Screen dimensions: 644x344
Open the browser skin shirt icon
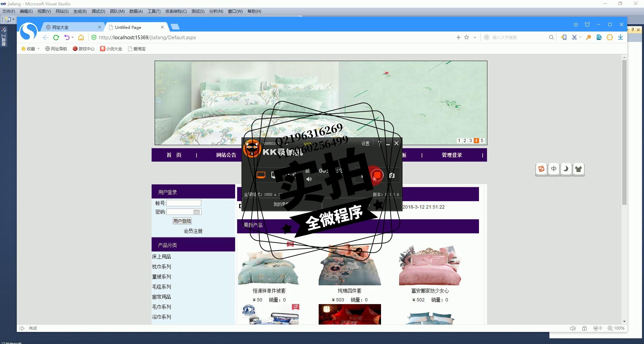(587, 24)
